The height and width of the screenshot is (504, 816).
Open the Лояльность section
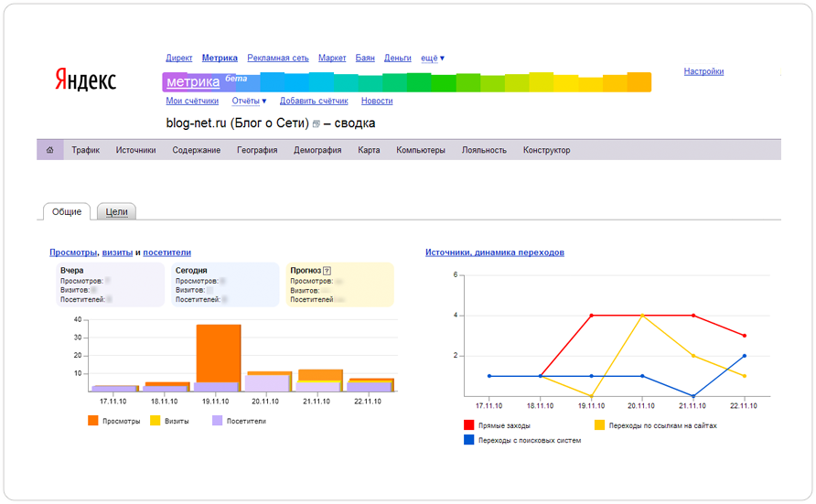[x=484, y=150]
